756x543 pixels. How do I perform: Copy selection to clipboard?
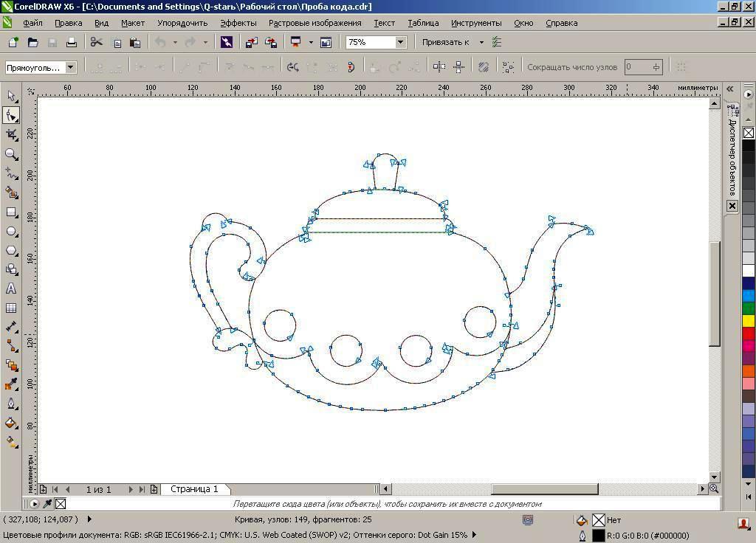tap(117, 43)
